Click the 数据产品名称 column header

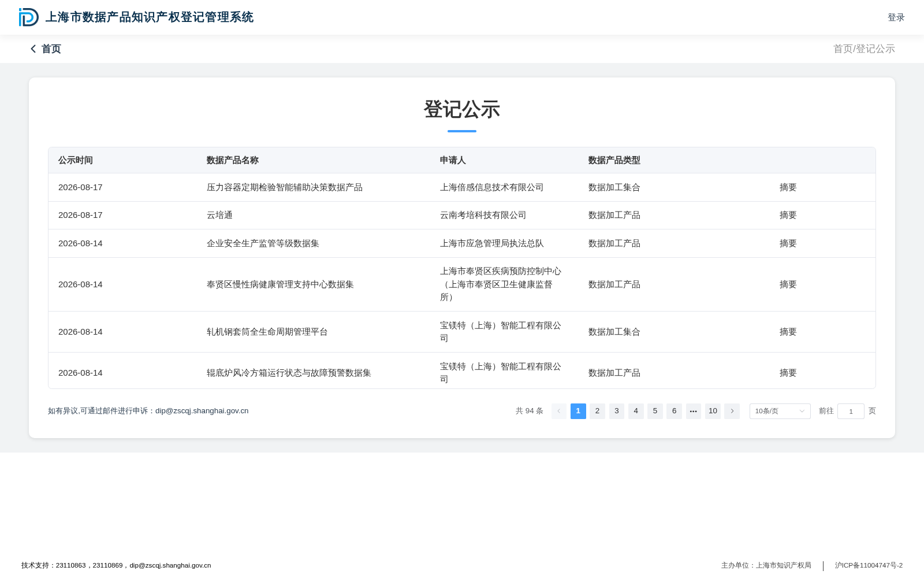[233, 160]
